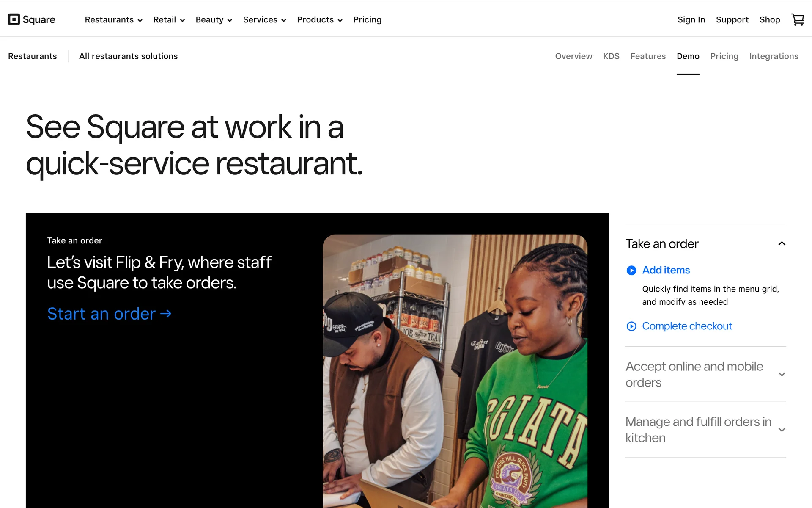Open the Restaurants dropdown menu
812x508 pixels.
[x=113, y=20]
